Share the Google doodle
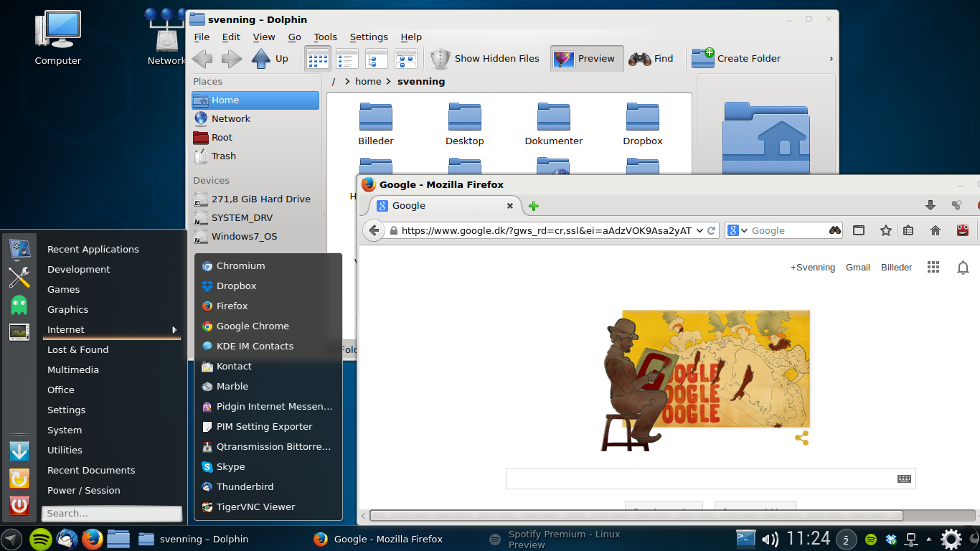 (x=802, y=438)
